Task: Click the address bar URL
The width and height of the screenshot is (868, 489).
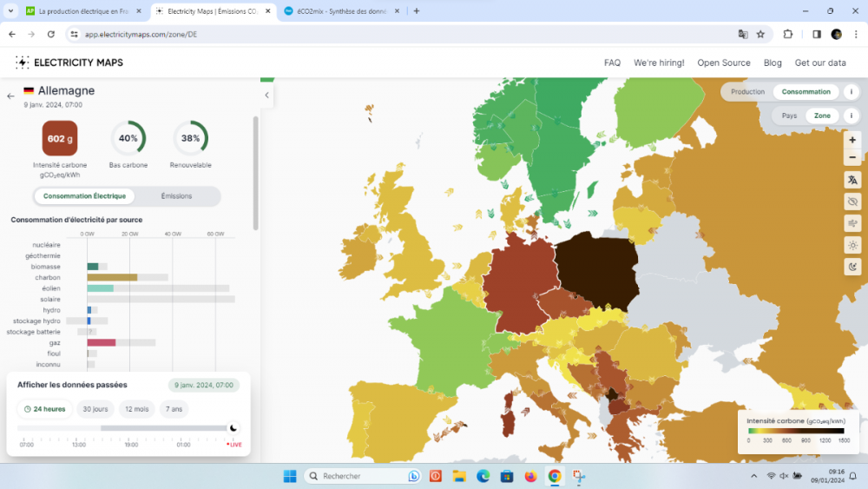Action: pos(141,35)
